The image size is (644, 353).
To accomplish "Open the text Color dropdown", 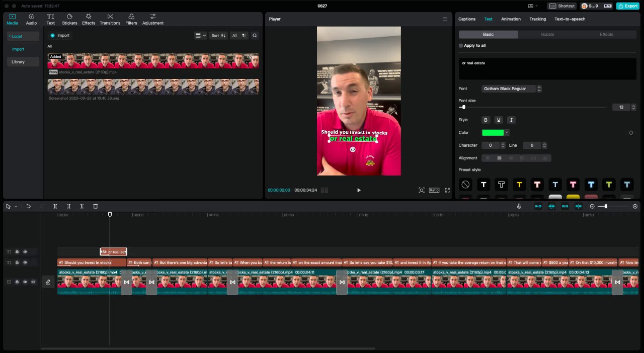I will coord(506,132).
